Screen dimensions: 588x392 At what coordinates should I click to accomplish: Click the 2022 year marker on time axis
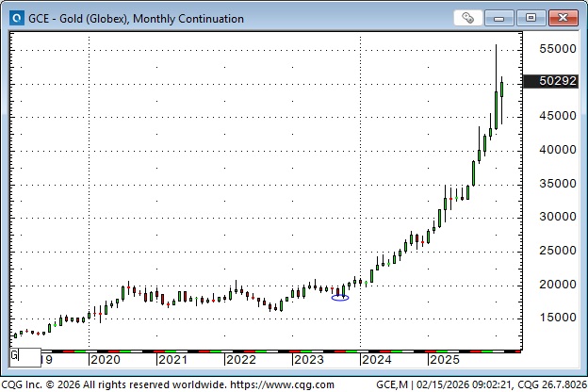239,359
